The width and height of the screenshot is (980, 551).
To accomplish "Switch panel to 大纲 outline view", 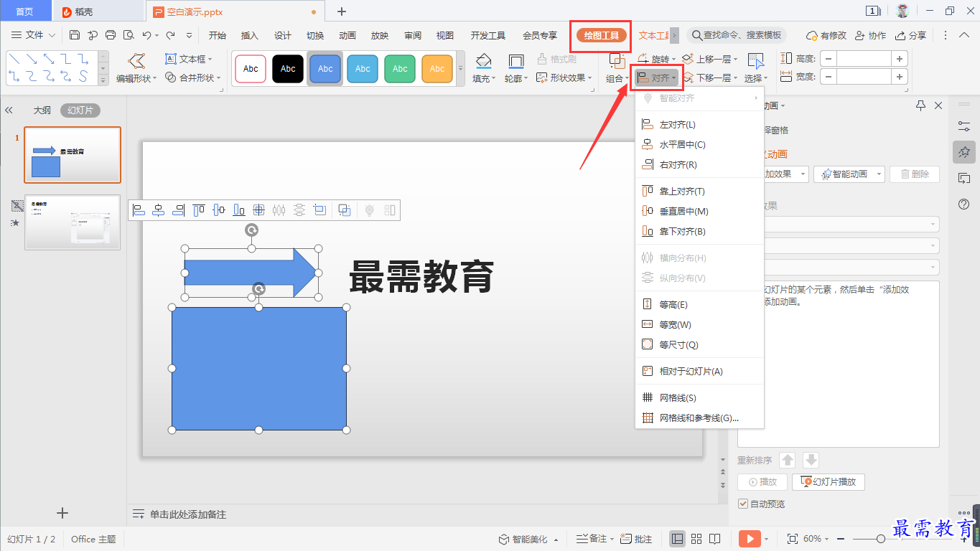I will point(42,110).
